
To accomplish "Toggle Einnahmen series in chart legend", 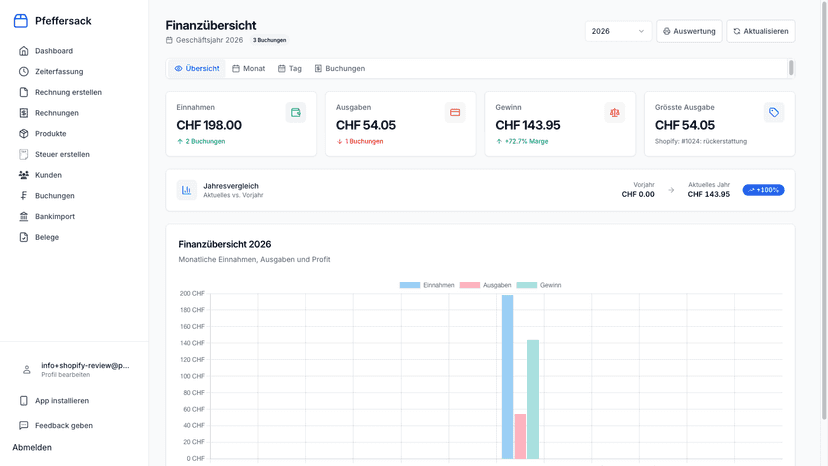I will click(x=427, y=285).
